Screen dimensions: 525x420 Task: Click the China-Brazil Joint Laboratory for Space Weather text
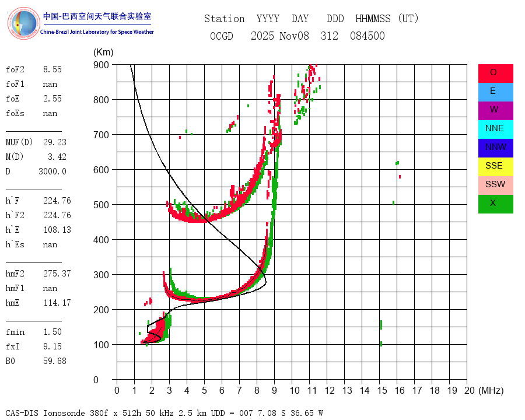(97, 32)
